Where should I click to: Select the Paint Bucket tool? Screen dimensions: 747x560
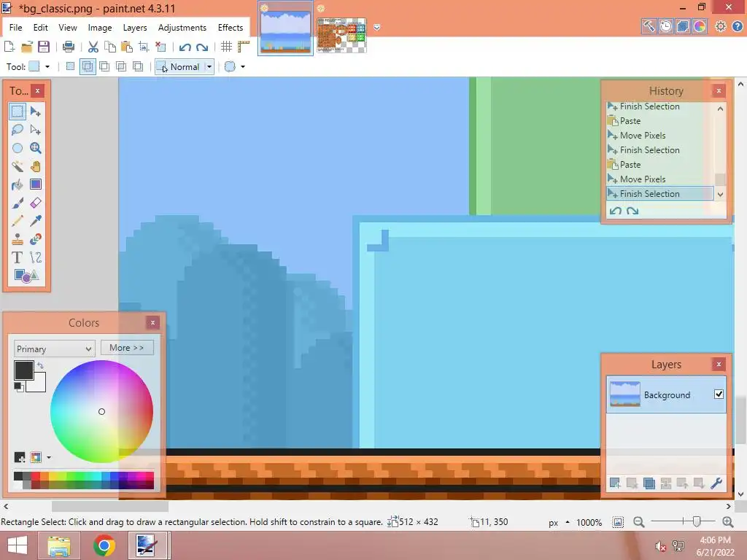click(18, 184)
